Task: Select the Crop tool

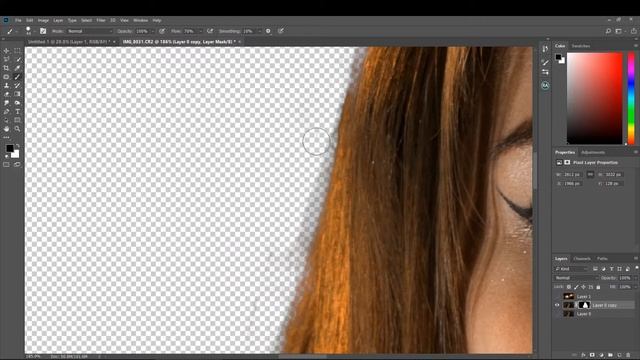Action: [6, 68]
